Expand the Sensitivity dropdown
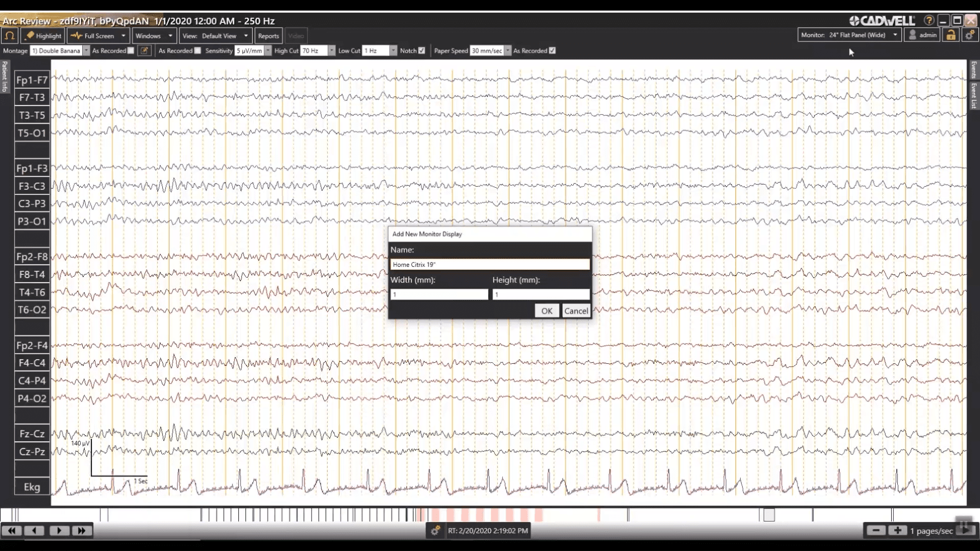 [268, 51]
